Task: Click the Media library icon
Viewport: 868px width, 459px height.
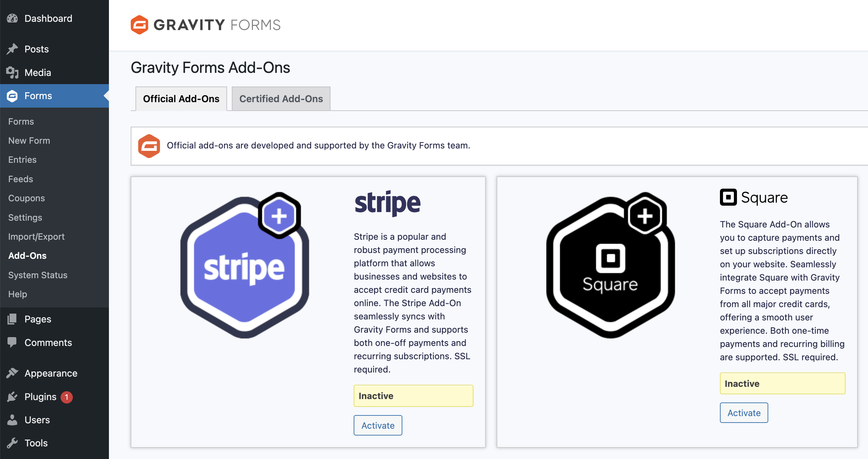Action: (x=12, y=73)
